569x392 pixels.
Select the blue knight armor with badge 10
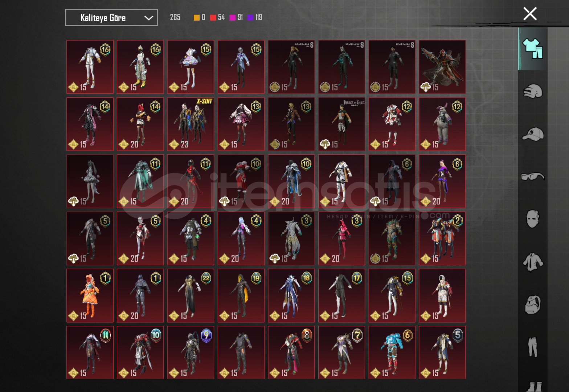tap(291, 181)
